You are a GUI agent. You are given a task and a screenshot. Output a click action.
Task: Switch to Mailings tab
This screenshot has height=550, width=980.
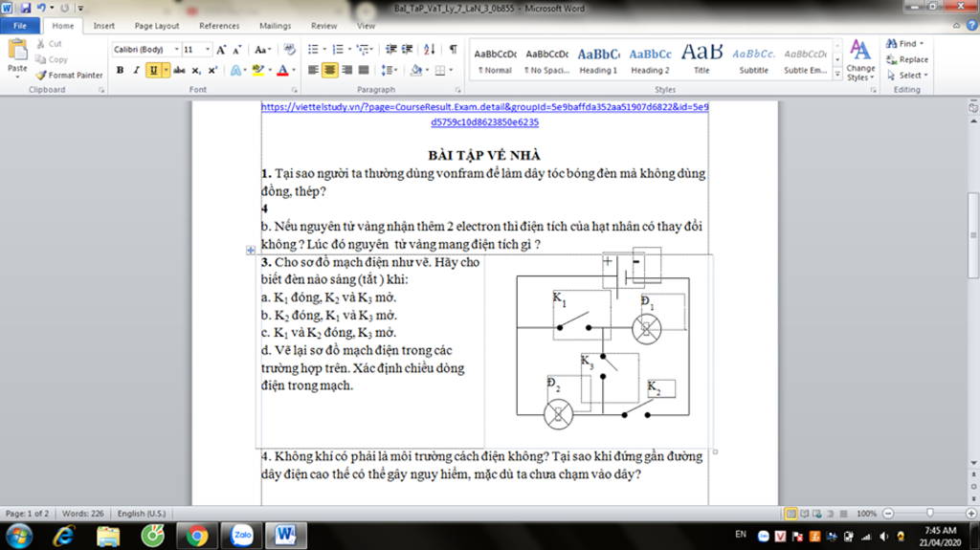pyautogui.click(x=275, y=26)
